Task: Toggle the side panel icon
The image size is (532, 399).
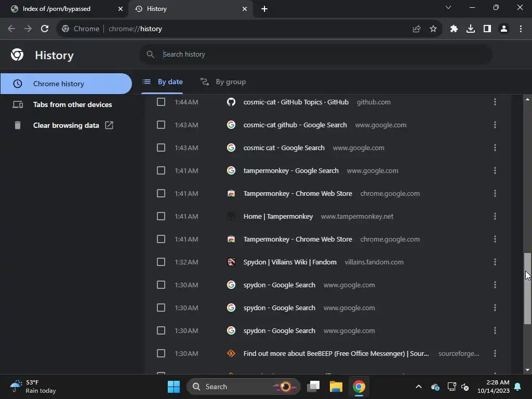Action: [487, 29]
